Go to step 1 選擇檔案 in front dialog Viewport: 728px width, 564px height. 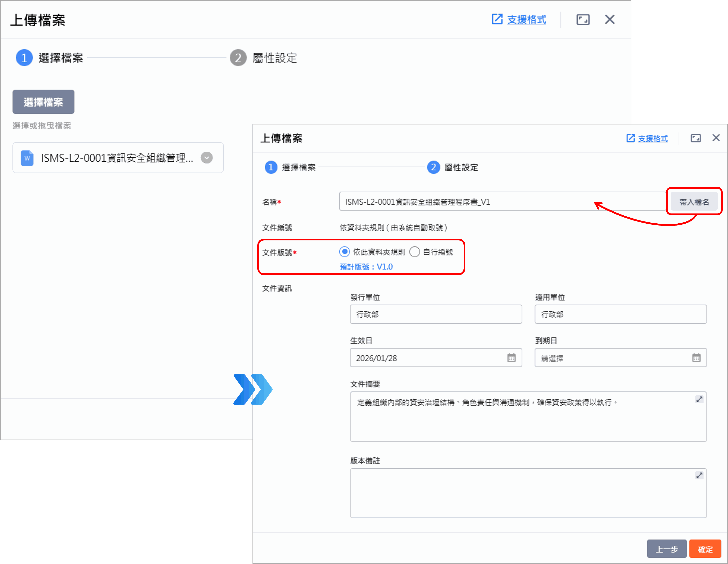(271, 167)
